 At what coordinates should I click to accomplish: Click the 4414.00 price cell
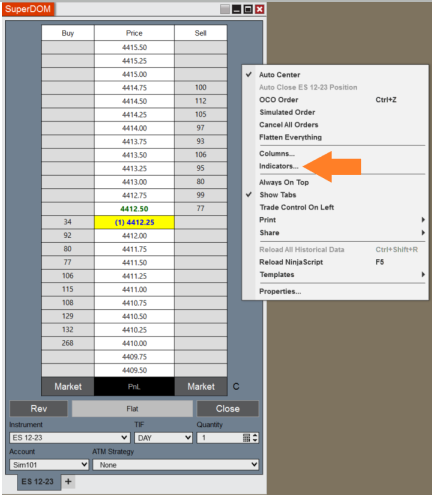pyautogui.click(x=134, y=128)
